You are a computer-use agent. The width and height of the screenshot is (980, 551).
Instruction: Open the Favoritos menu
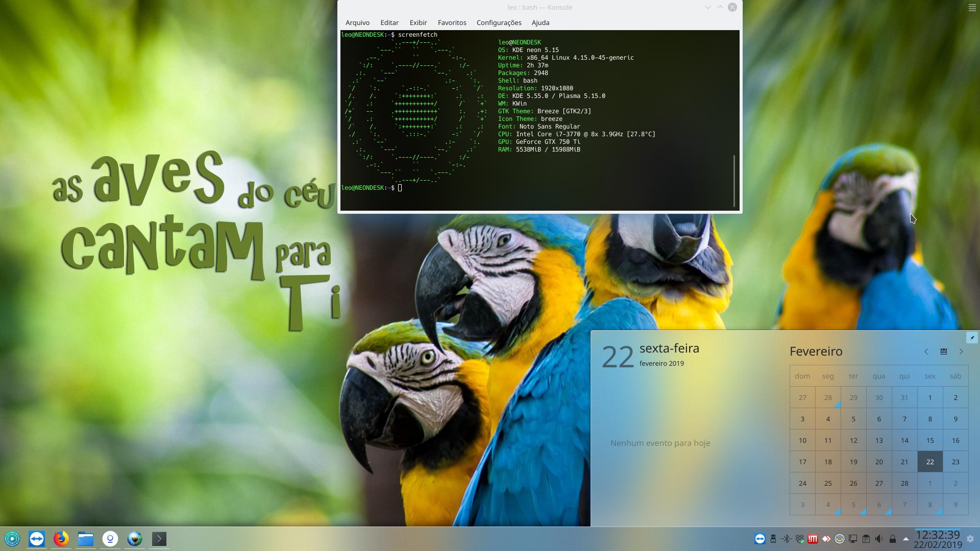tap(452, 22)
